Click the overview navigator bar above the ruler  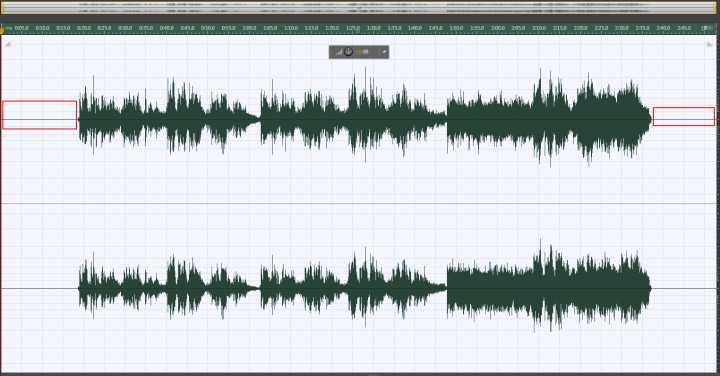pyautogui.click(x=360, y=7)
